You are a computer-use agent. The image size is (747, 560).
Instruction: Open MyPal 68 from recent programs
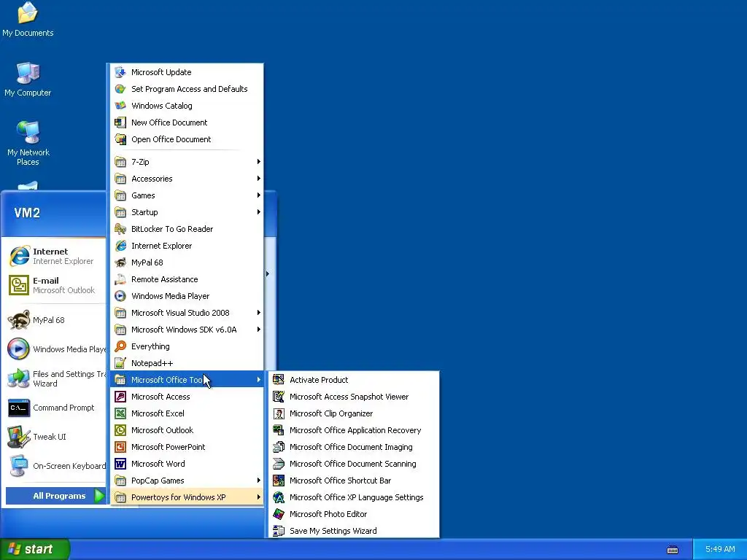pyautogui.click(x=56, y=321)
